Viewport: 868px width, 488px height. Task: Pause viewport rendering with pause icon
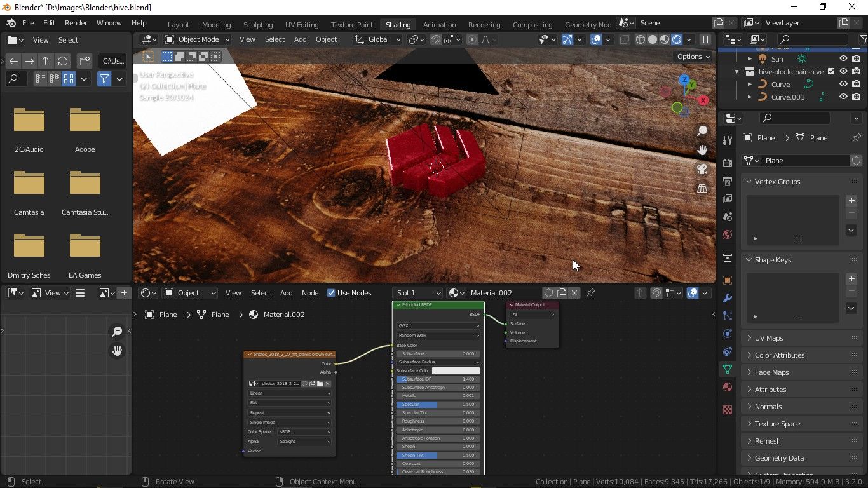[x=705, y=39]
